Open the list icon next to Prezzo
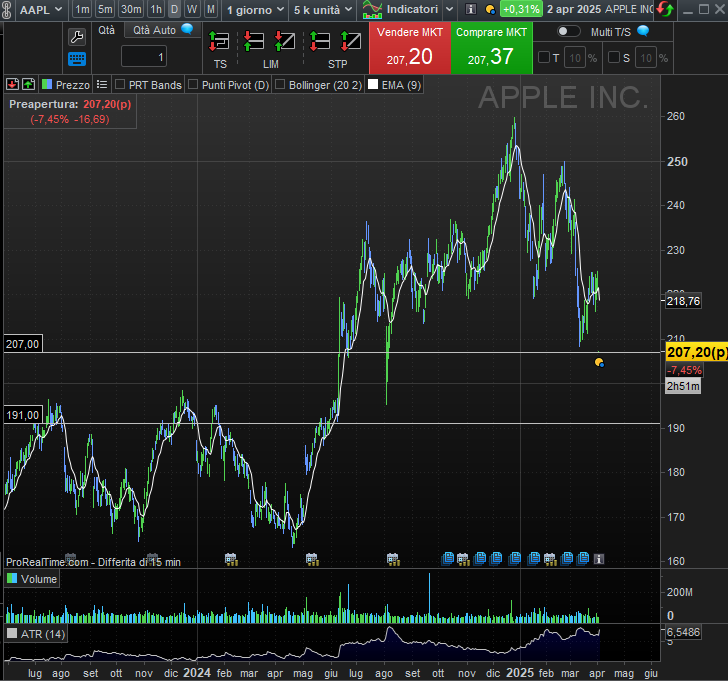728x681 pixels. pos(101,85)
